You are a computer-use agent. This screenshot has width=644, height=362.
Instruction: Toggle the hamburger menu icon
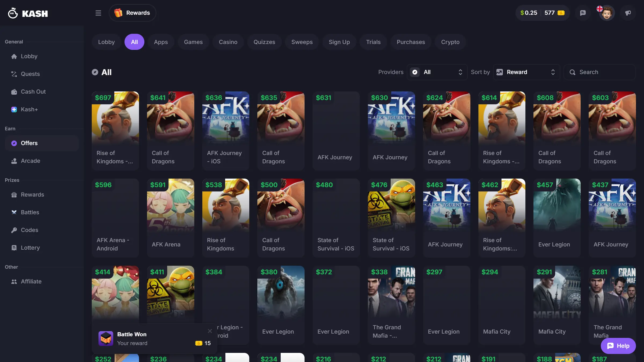[x=98, y=13]
